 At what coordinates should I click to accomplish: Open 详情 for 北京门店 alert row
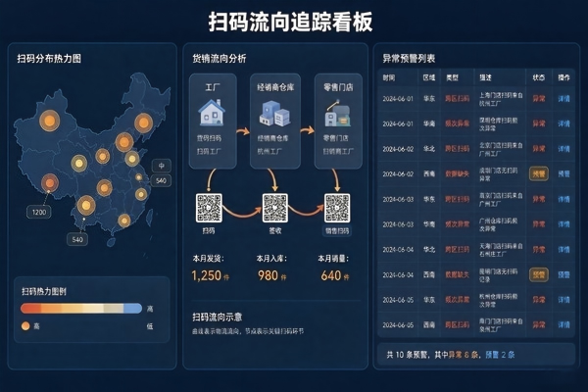[563, 149]
